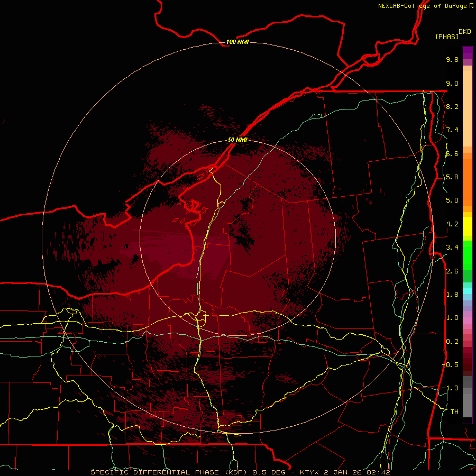Click the 100 NMI range ring label
The width and height of the screenshot is (476, 476).
(237, 42)
